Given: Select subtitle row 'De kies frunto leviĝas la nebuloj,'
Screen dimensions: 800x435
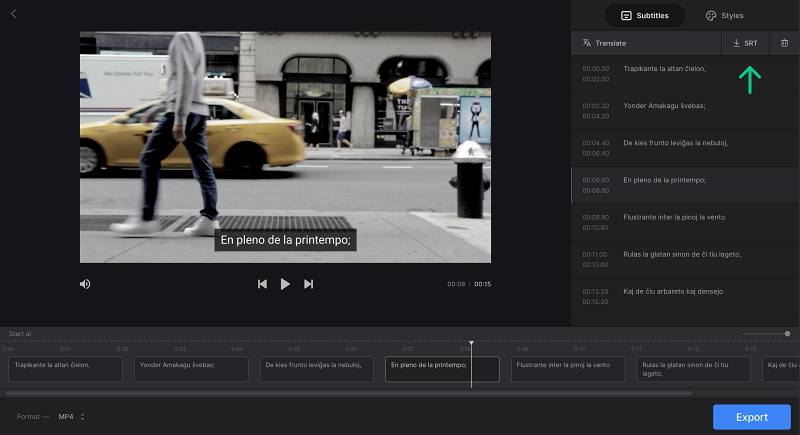Looking at the screenshot, I should pos(685,148).
